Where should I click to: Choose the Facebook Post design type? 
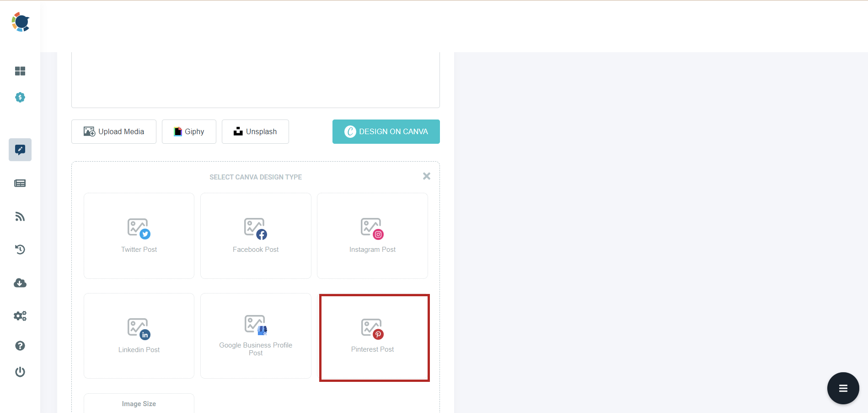[256, 236]
